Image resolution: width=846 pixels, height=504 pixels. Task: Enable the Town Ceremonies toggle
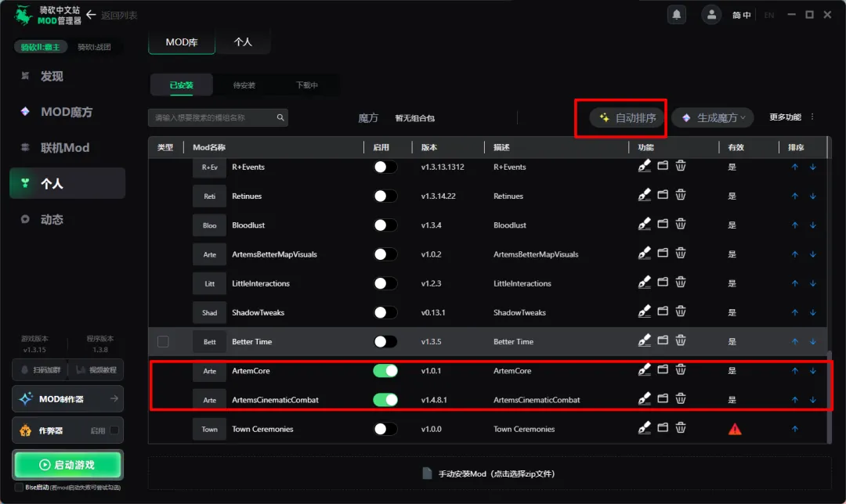pyautogui.click(x=385, y=429)
